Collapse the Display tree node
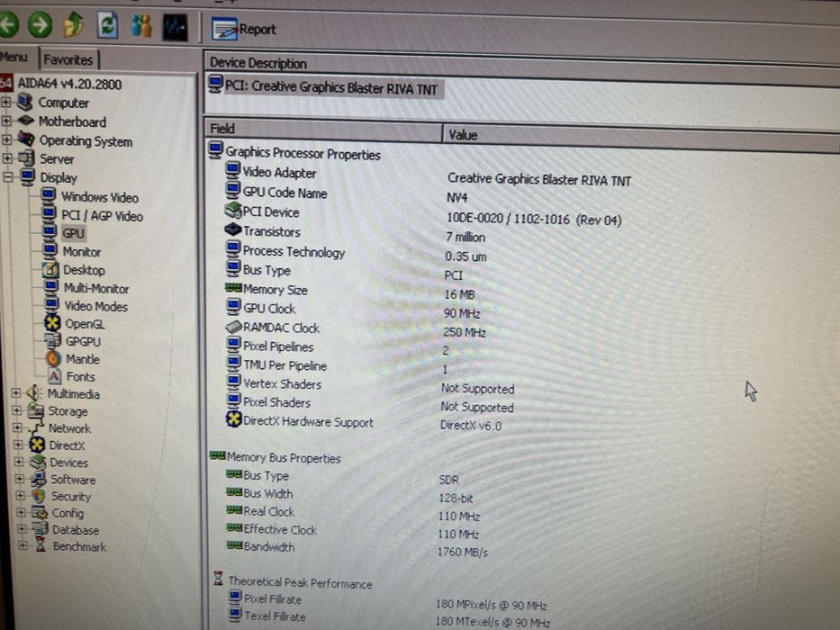840x630 pixels. [x=8, y=176]
